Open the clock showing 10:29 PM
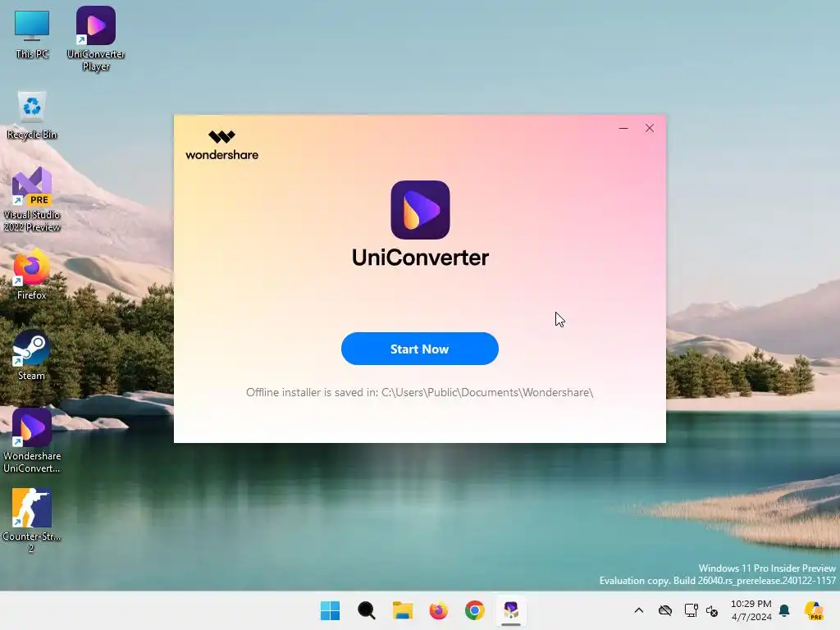Screen dimensions: 840x630 (x=751, y=610)
